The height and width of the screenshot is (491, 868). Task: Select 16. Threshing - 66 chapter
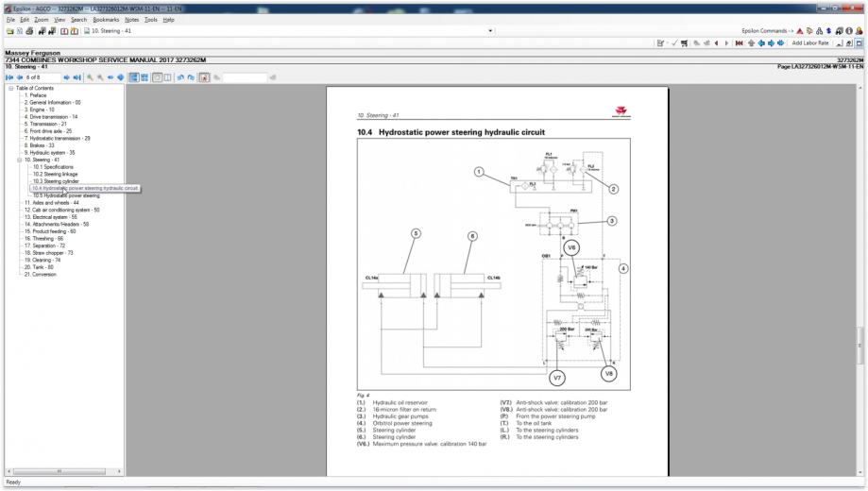pyautogui.click(x=43, y=239)
